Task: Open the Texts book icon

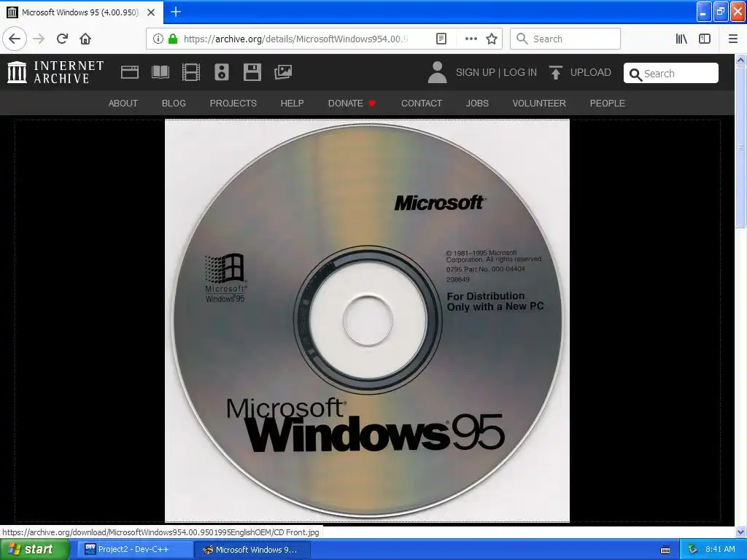Action: click(160, 72)
